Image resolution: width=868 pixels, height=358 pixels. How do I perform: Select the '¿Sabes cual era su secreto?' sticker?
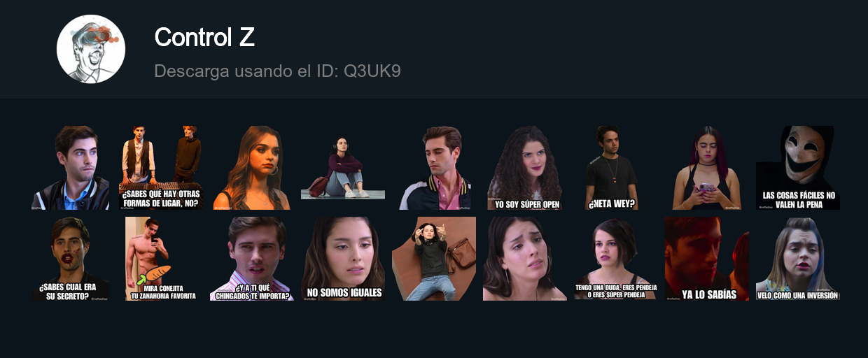[70, 259]
